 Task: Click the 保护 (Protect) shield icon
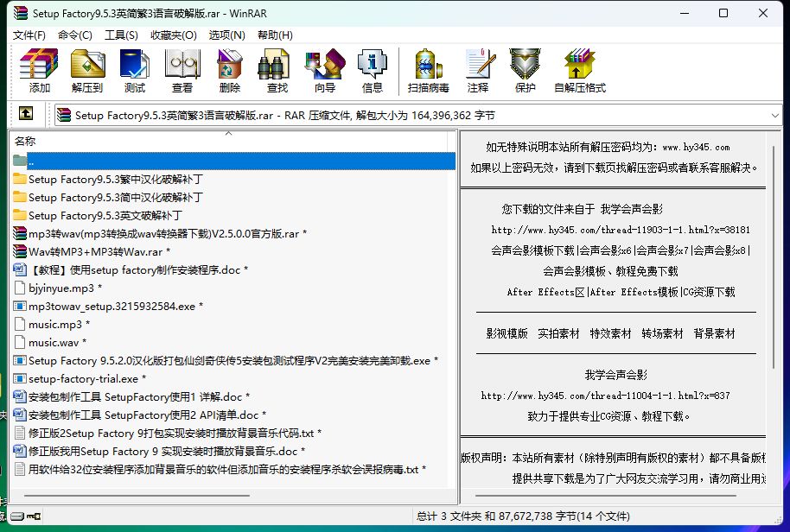point(525,64)
